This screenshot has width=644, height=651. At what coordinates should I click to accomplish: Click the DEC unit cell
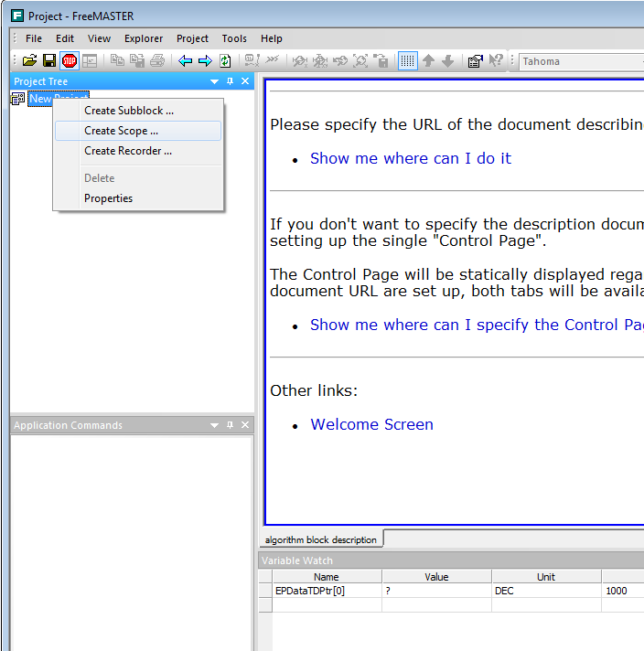pyautogui.click(x=546, y=591)
